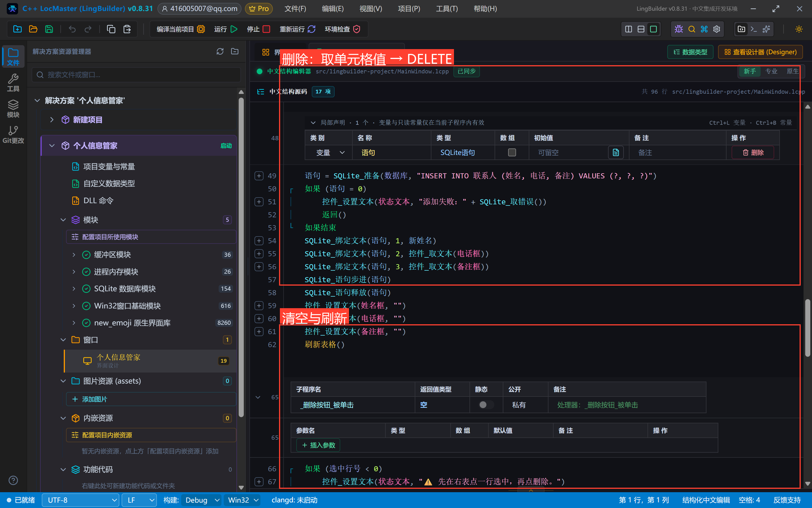Open the 模块 sidebar panel
Image resolution: width=812 pixels, height=508 pixels.
[13, 109]
